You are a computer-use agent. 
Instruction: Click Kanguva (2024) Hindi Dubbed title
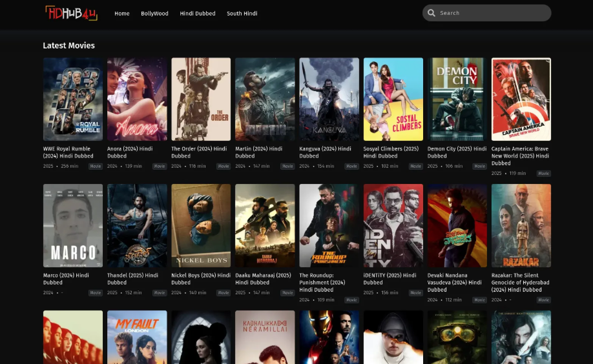(325, 152)
